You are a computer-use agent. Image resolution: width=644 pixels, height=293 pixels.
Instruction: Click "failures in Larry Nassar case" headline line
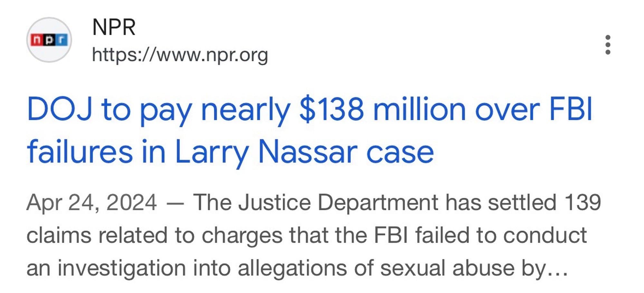[230, 152]
